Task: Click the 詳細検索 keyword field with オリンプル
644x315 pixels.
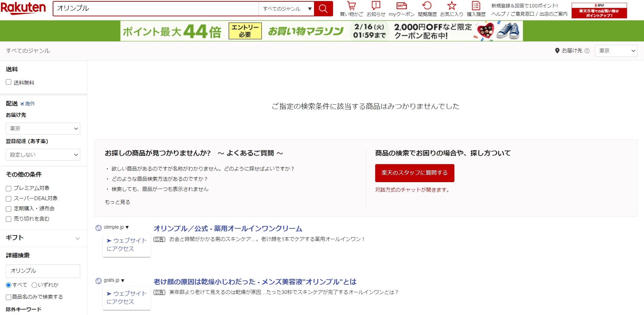Action: pyautogui.click(x=43, y=271)
